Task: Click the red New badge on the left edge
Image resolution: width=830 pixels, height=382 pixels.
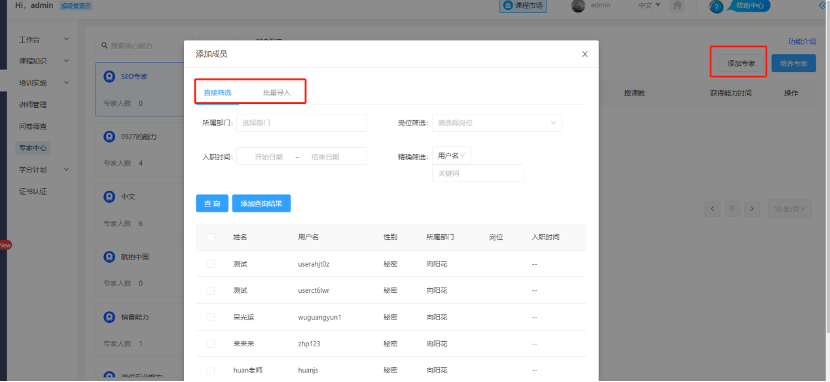Action: (x=5, y=245)
